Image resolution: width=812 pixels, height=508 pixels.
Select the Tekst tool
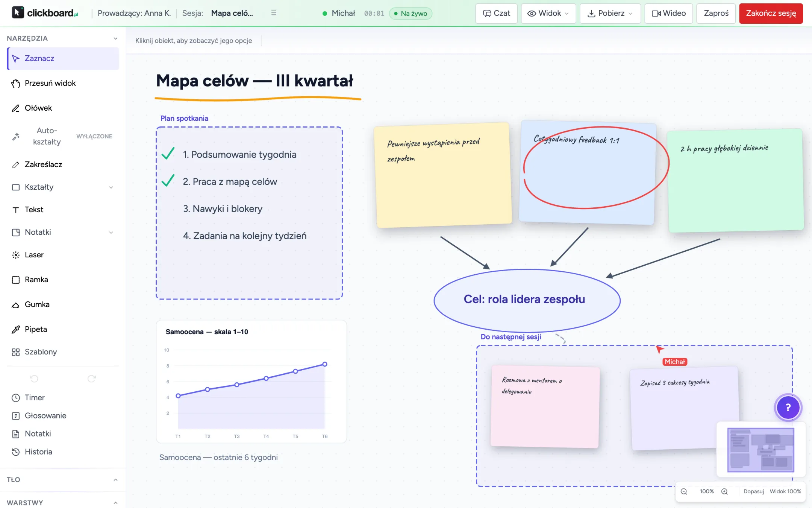(x=63, y=210)
